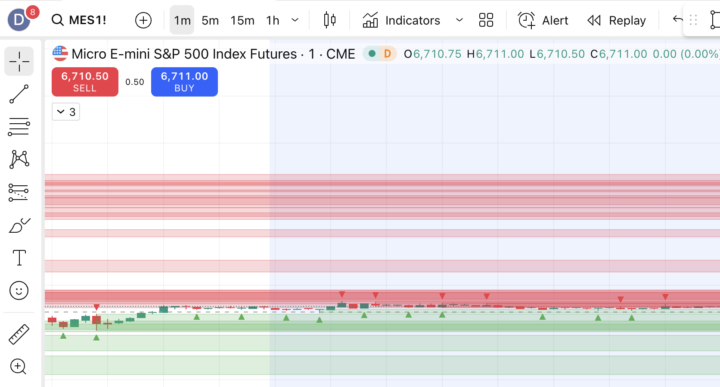Open the user profile avatar menu
This screenshot has width=720, height=387.
click(19, 20)
